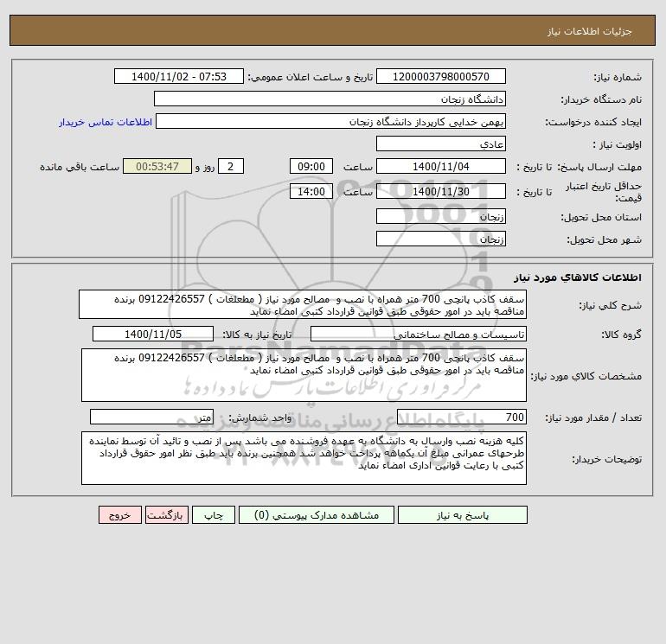The height and width of the screenshot is (644, 666).
Task: Click the announcement date field 1400/11/02 - 07:53
Action: pos(179,76)
